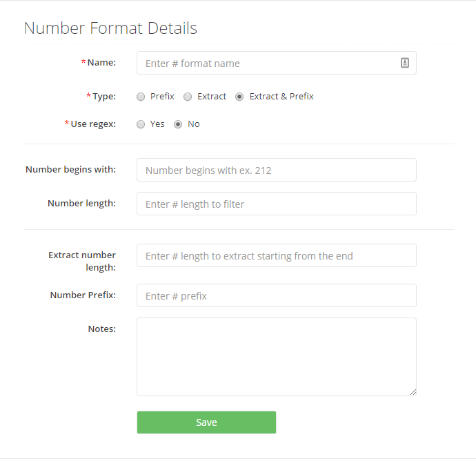476x459 pixels.
Task: Click the autofill icon in Name field
Action: pos(405,63)
